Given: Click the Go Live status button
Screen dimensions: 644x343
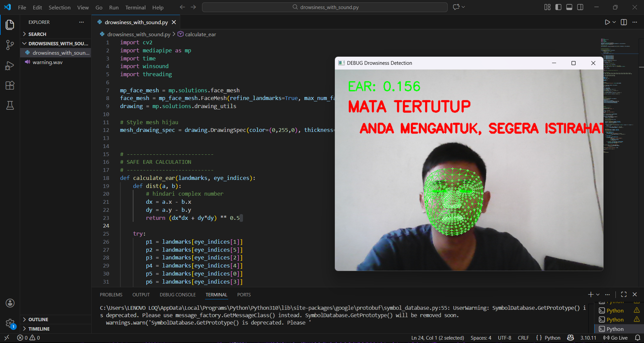Looking at the screenshot, I should [615, 338].
